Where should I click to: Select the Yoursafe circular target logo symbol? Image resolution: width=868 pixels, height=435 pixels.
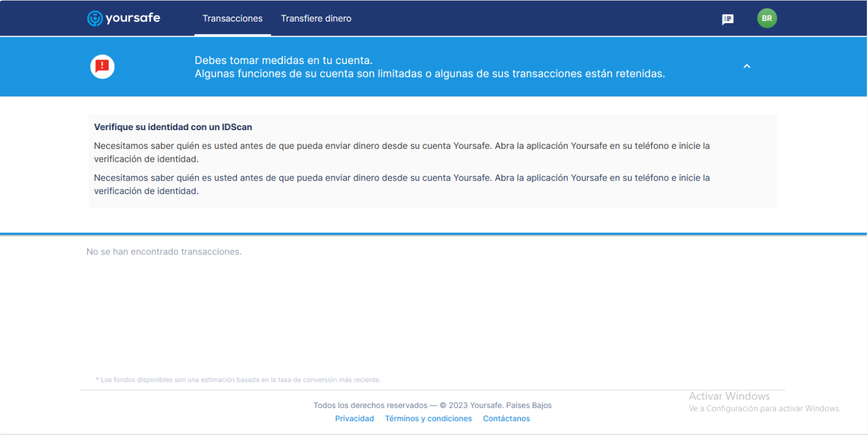coord(94,18)
